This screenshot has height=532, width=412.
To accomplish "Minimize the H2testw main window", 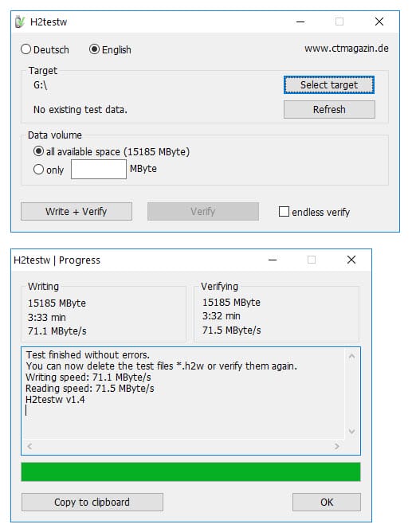I will pyautogui.click(x=300, y=22).
